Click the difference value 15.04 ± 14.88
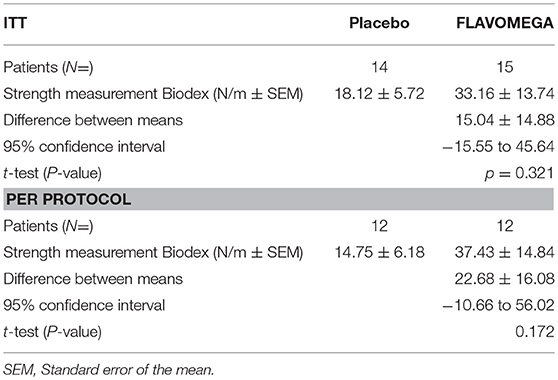This screenshot has height=380, width=558. coord(505,120)
